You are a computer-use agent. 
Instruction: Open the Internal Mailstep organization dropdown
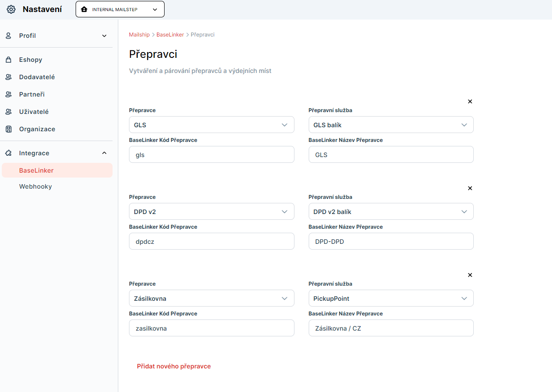[120, 9]
